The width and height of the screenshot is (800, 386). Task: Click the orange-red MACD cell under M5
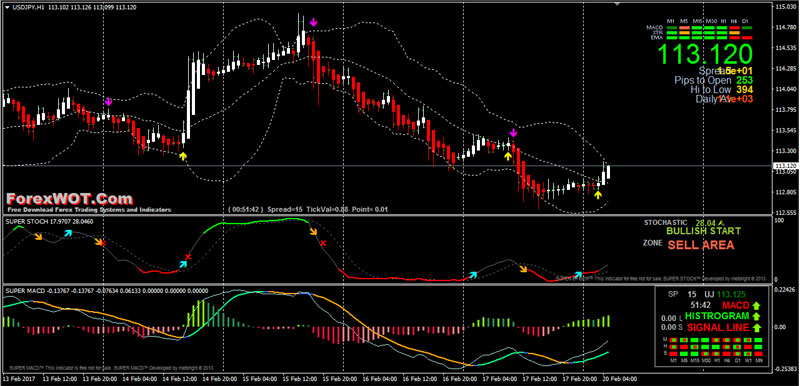coord(685,28)
